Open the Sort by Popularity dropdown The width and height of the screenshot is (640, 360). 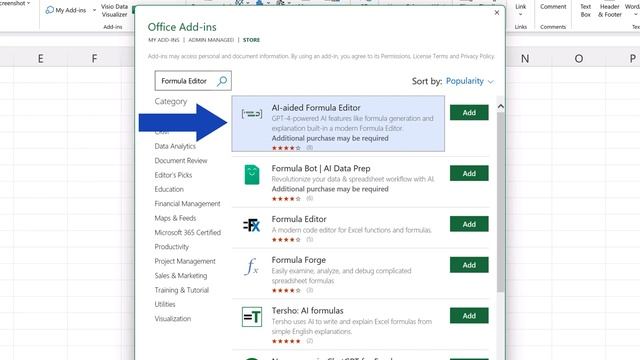(469, 81)
